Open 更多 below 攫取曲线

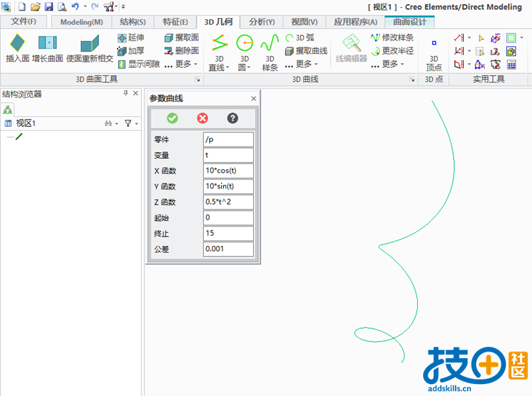[x=302, y=64]
